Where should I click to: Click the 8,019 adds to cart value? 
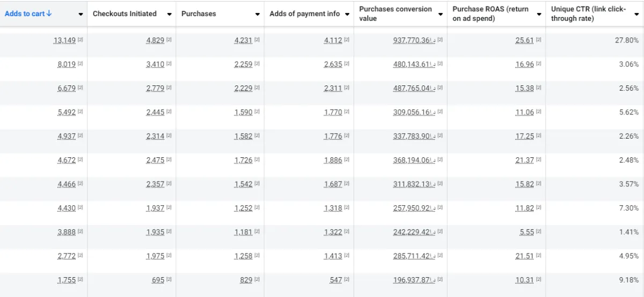click(67, 64)
